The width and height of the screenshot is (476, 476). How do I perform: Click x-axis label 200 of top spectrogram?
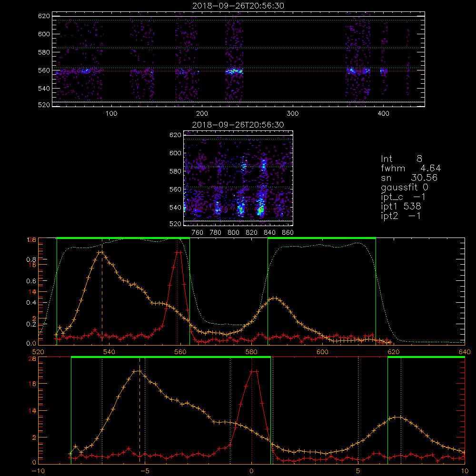(202, 114)
